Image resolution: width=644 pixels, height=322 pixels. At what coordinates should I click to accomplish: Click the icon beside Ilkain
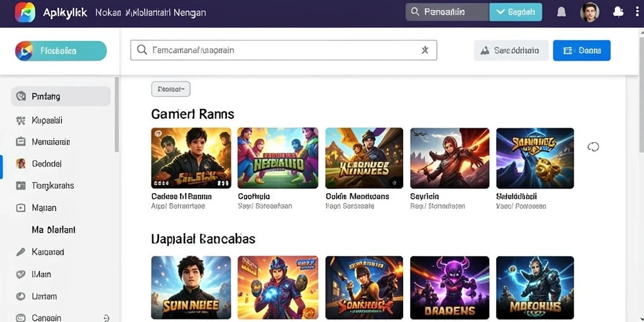[x=21, y=274]
